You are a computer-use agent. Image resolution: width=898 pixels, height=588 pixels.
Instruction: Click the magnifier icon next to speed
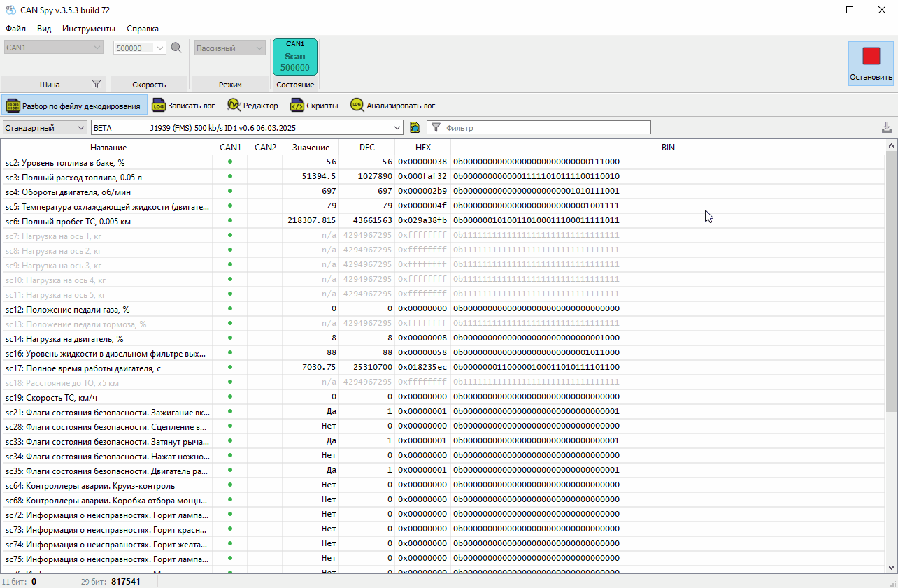(x=176, y=48)
